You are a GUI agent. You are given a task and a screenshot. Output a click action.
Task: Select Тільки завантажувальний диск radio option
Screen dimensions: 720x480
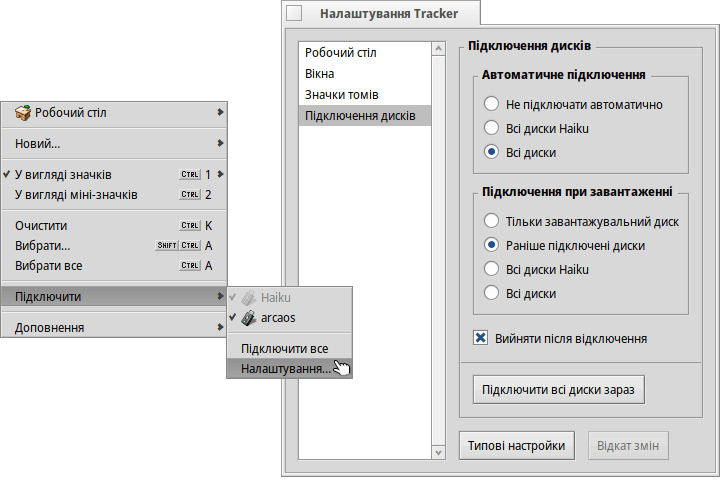tap(491, 221)
